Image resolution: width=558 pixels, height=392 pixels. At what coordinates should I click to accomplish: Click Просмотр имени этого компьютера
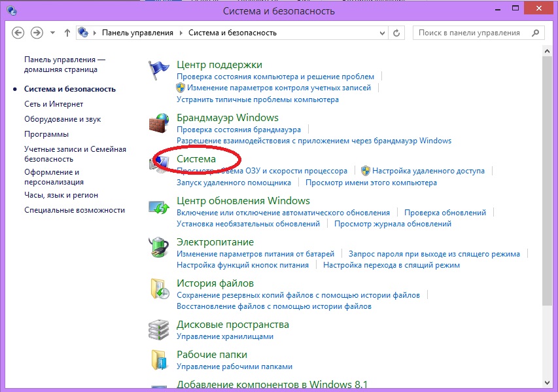371,183
